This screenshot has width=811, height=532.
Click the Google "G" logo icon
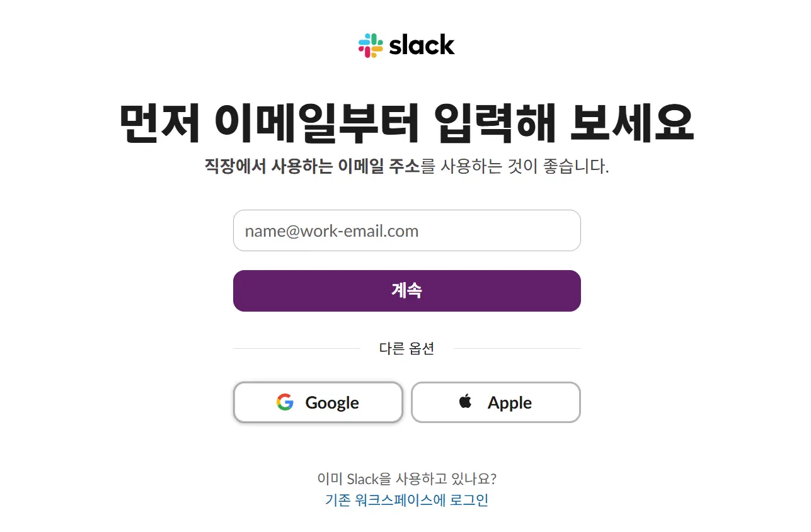pos(285,402)
